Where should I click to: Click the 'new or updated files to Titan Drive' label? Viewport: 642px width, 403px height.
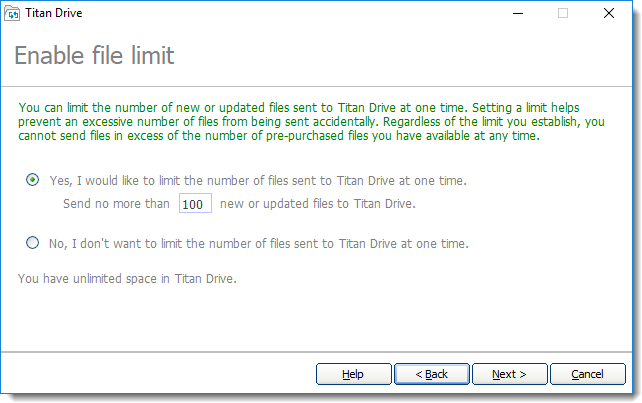tap(316, 204)
